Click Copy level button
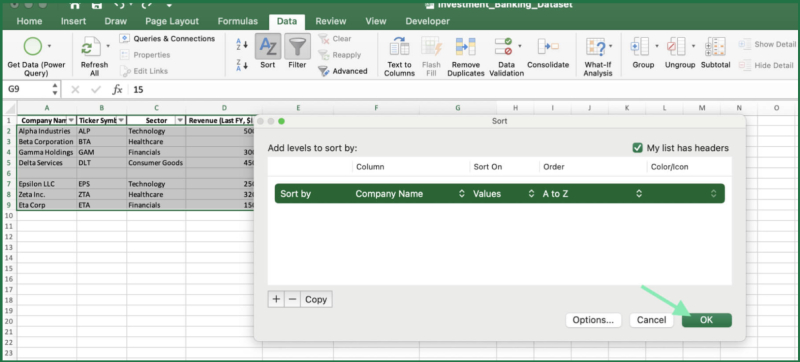 click(x=316, y=299)
